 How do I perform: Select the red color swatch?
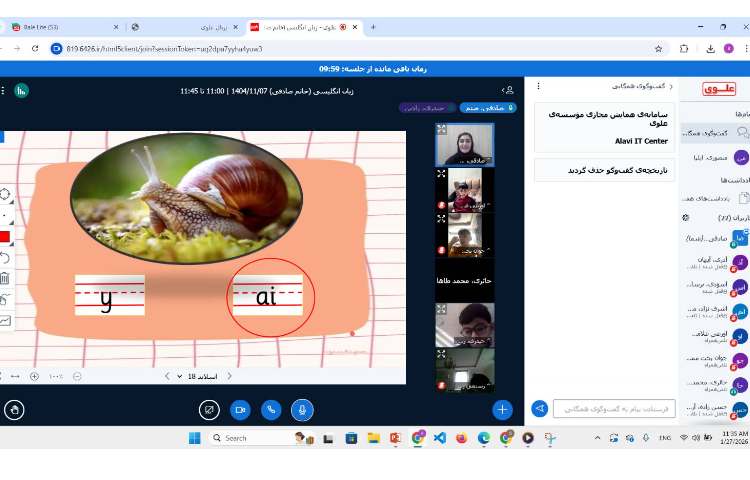(x=5, y=237)
